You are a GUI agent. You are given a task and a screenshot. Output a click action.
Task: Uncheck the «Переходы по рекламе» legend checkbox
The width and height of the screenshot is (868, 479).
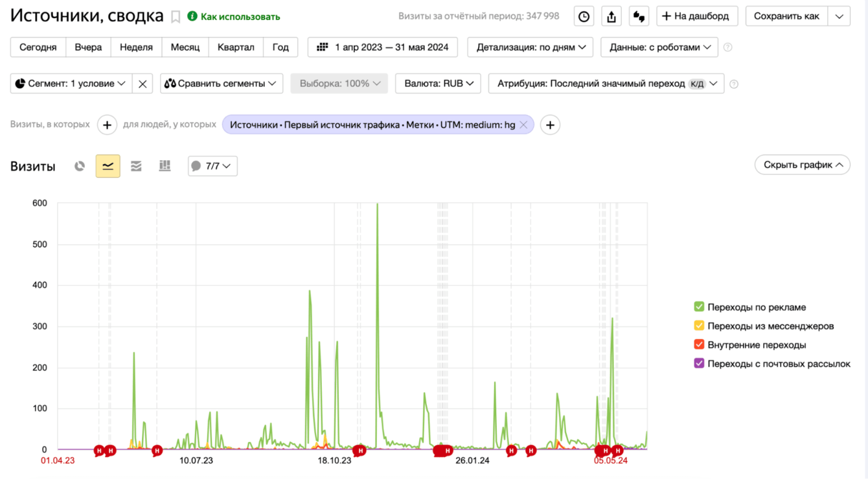pyautogui.click(x=699, y=307)
